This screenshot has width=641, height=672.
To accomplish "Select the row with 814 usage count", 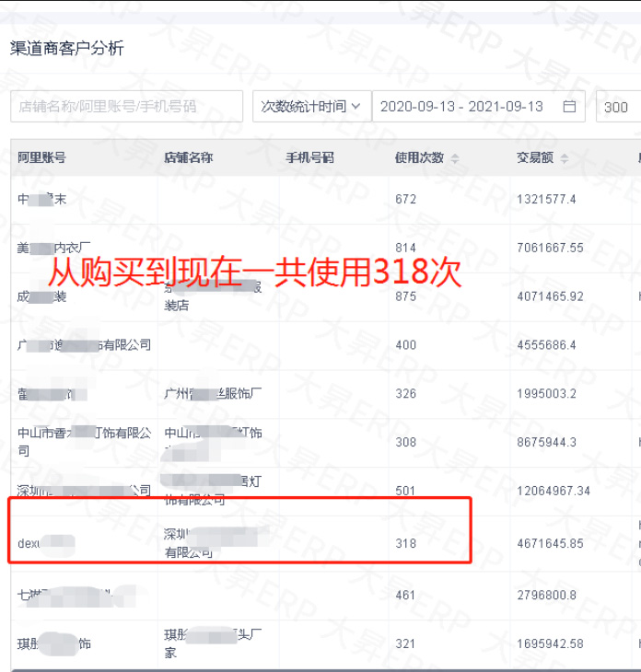I will (405, 248).
